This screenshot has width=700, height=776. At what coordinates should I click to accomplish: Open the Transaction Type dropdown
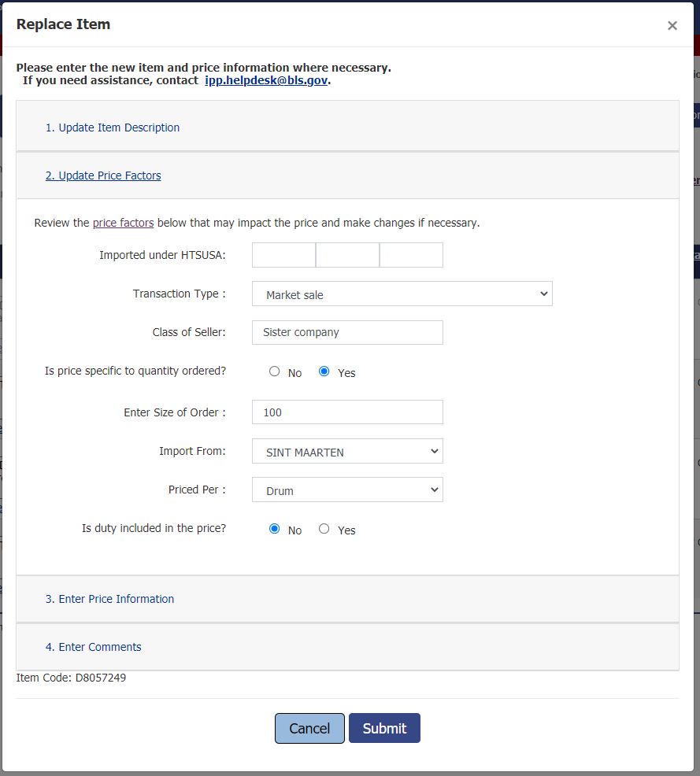coord(402,294)
